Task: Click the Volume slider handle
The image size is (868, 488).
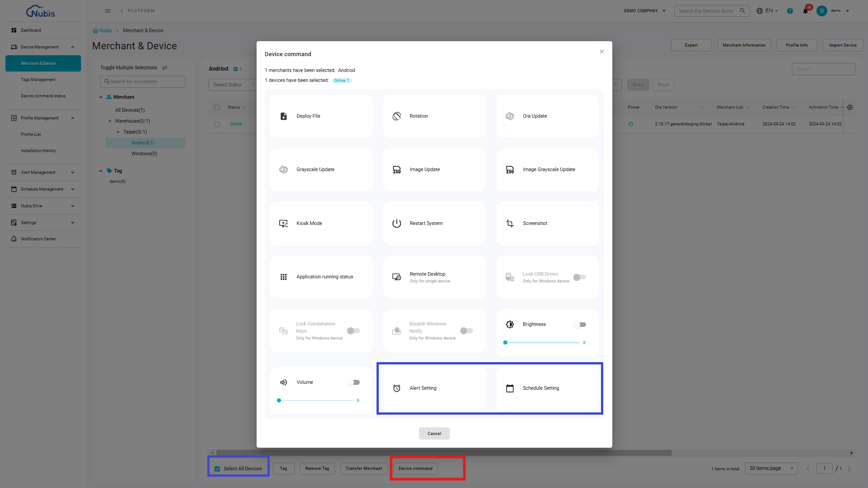Action: (x=279, y=401)
